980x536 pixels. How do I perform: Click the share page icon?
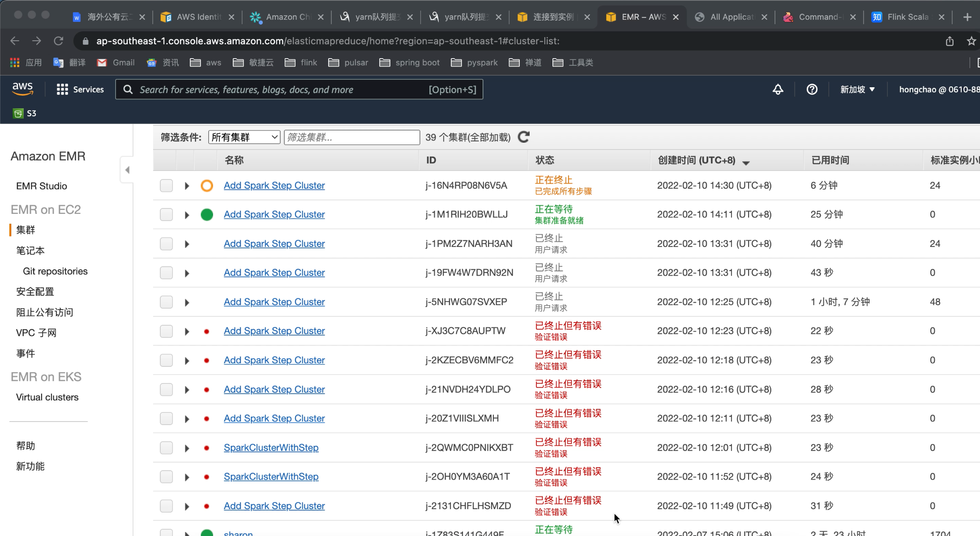950,41
